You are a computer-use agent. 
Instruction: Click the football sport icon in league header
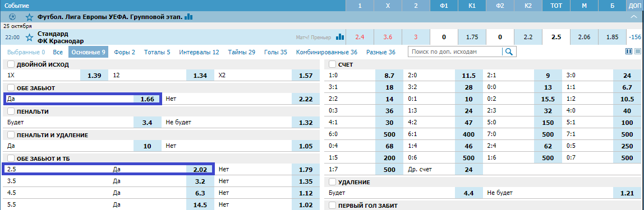pos(12,17)
